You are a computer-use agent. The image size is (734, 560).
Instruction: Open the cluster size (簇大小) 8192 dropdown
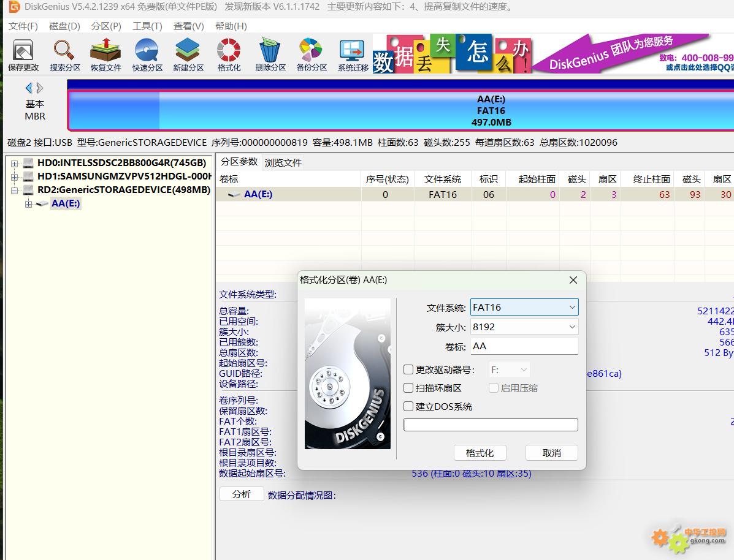524,327
